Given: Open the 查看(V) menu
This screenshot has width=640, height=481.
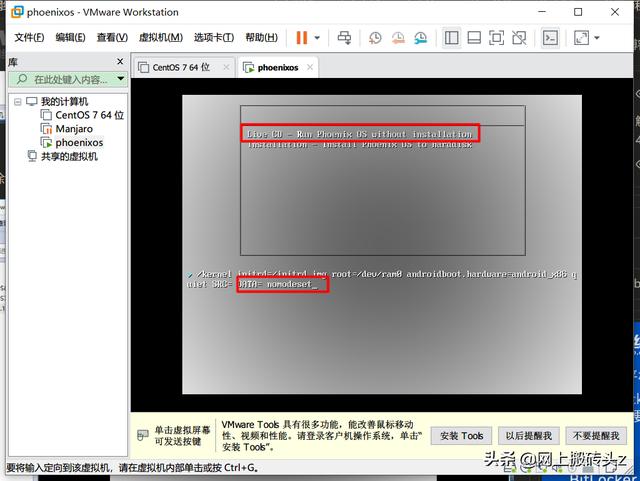Looking at the screenshot, I should (112, 38).
